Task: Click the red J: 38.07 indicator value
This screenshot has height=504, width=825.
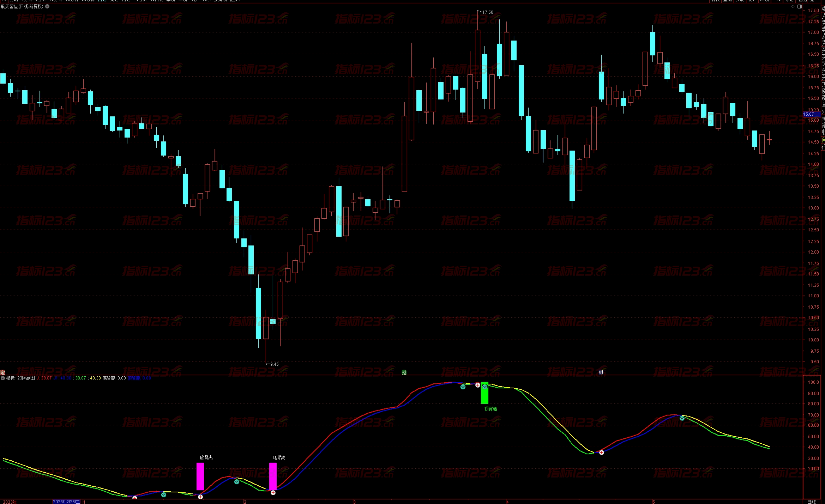Action: tap(44, 378)
